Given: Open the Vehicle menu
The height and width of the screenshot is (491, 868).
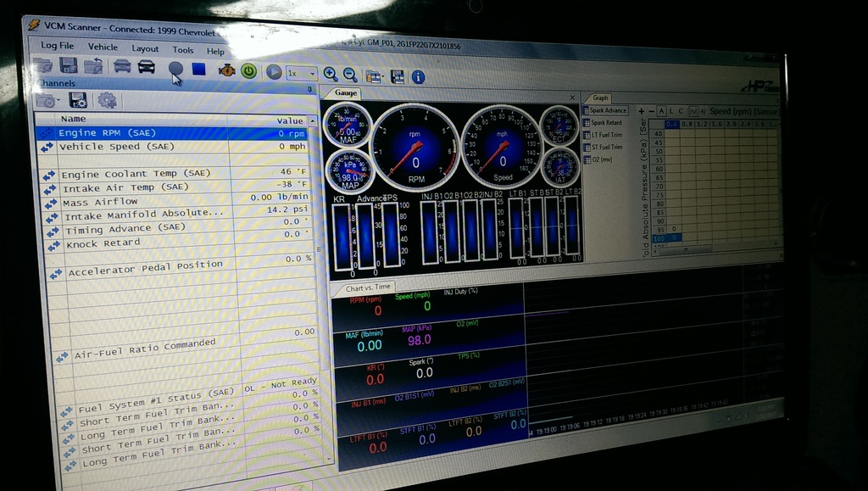Looking at the screenshot, I should click(103, 47).
